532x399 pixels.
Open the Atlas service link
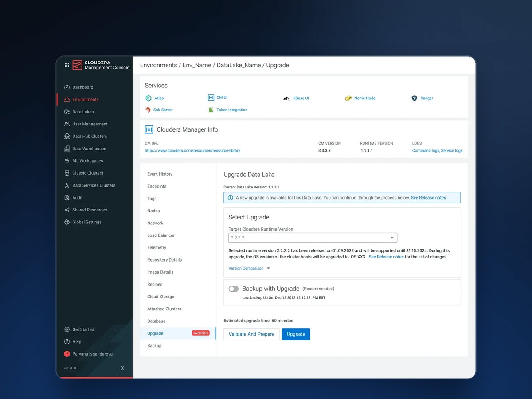click(x=159, y=98)
